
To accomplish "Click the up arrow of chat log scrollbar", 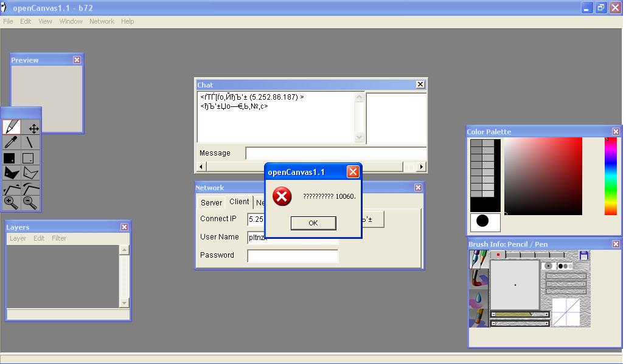I will point(360,97).
